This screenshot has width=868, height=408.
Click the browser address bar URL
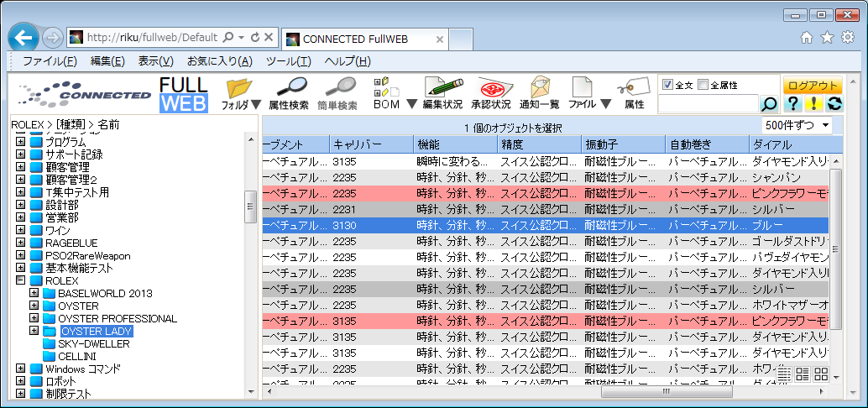click(x=152, y=38)
